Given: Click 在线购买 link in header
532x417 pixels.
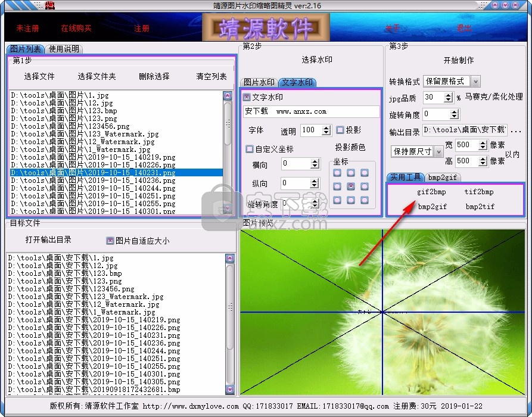Looking at the screenshot, I should (x=76, y=29).
